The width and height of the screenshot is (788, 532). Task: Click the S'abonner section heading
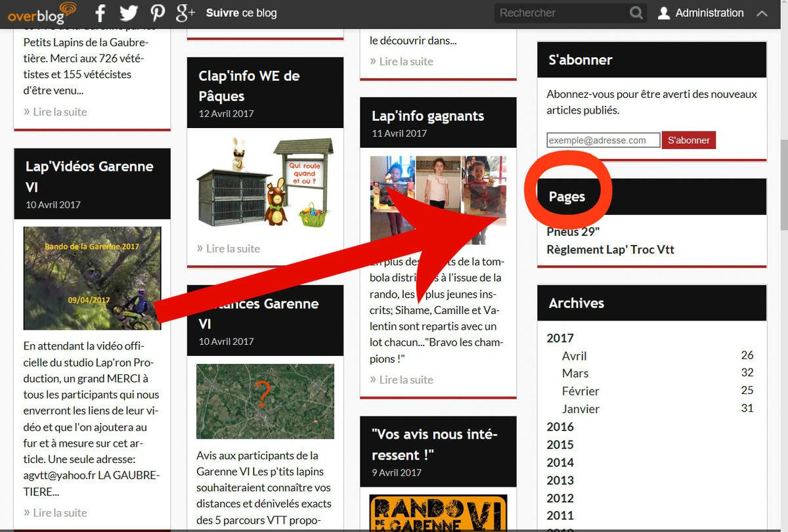point(580,60)
